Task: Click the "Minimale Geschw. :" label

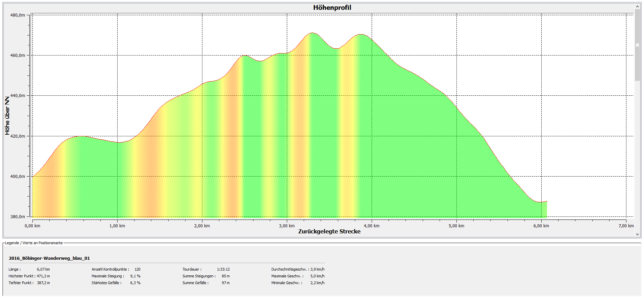Action: coord(287,283)
